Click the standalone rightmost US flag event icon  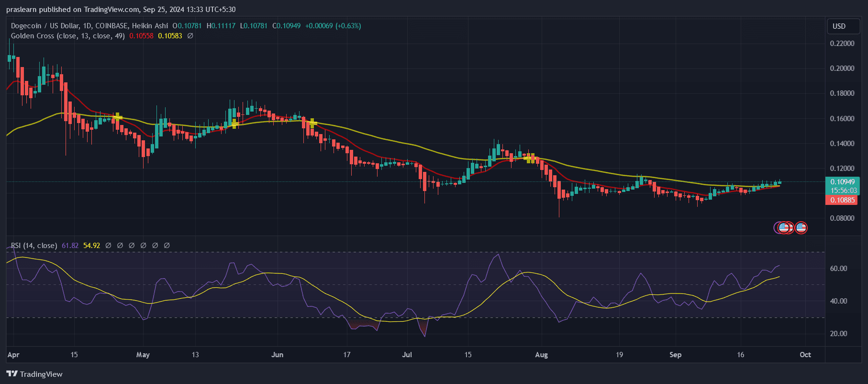(801, 228)
